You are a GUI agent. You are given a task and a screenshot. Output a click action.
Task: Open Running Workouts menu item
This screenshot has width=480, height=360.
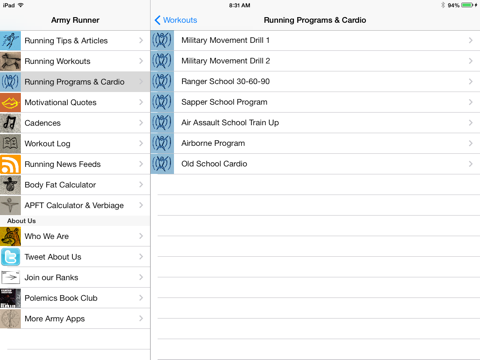point(75,61)
